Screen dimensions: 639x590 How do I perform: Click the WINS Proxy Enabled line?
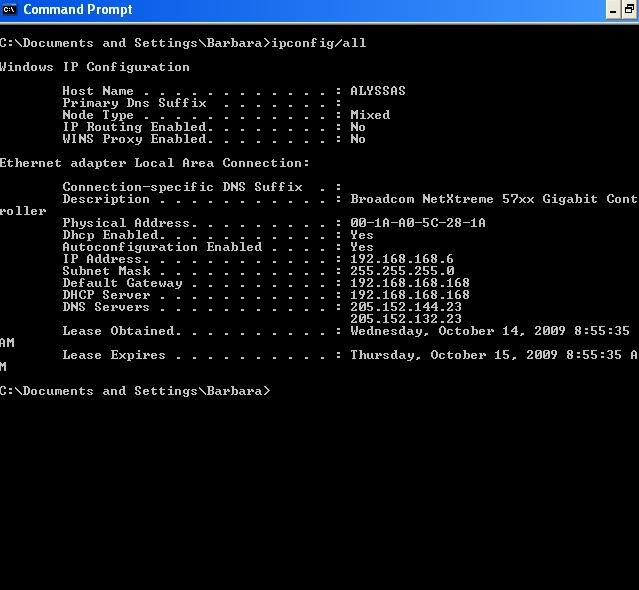coord(214,139)
